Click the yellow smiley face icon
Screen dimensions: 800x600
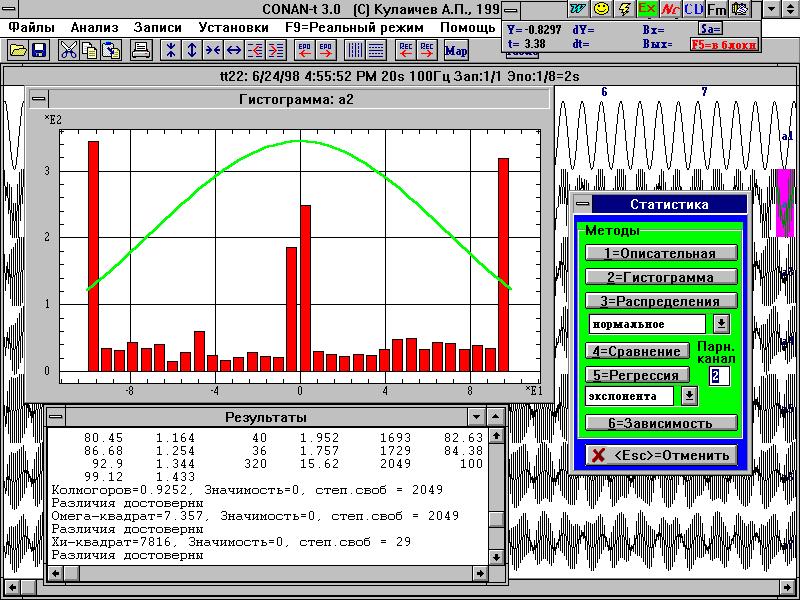coord(601,9)
